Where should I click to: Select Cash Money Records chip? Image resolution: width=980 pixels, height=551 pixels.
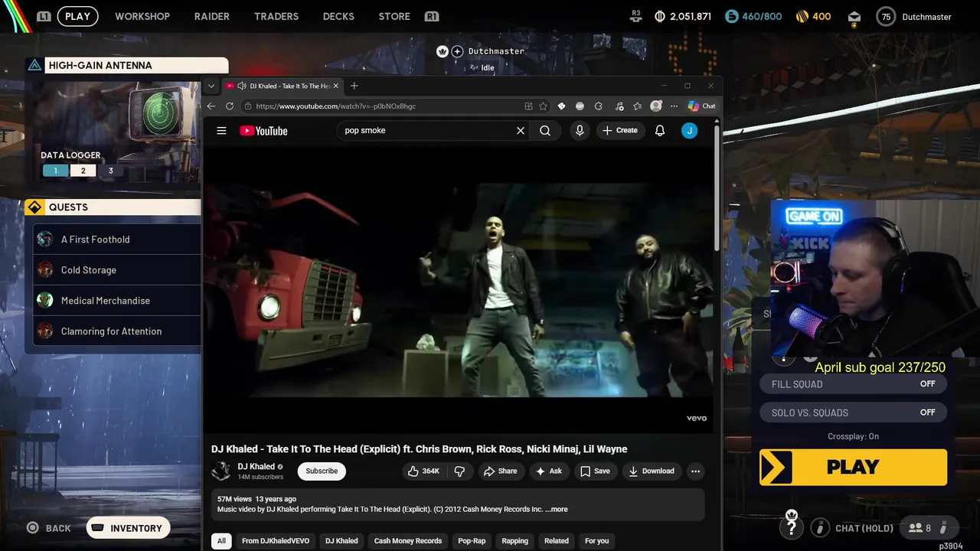coord(408,541)
